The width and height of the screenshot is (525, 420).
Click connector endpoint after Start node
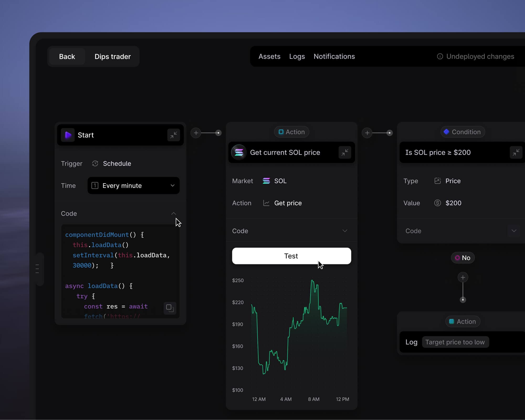coord(218,133)
